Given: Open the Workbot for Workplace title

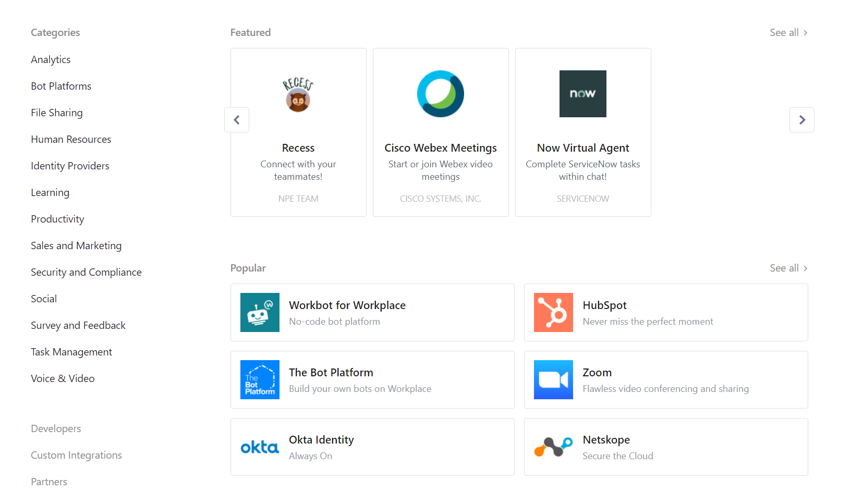Looking at the screenshot, I should (347, 305).
